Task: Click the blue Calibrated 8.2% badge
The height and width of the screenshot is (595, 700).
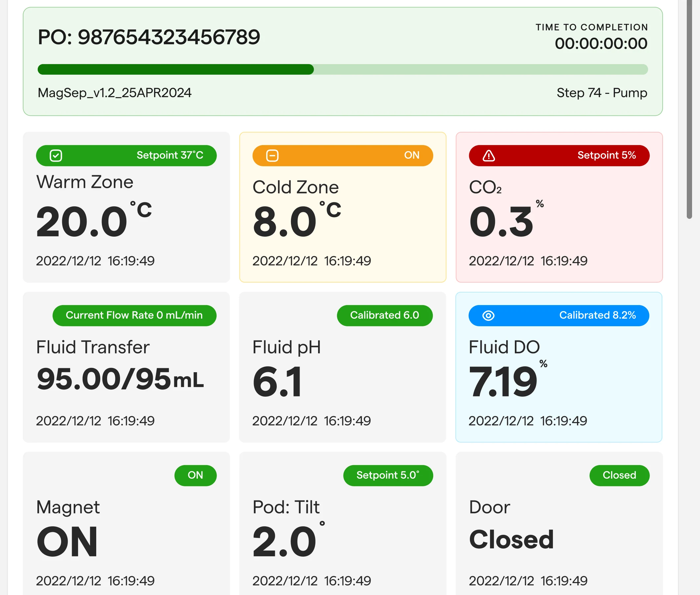Action: [559, 315]
